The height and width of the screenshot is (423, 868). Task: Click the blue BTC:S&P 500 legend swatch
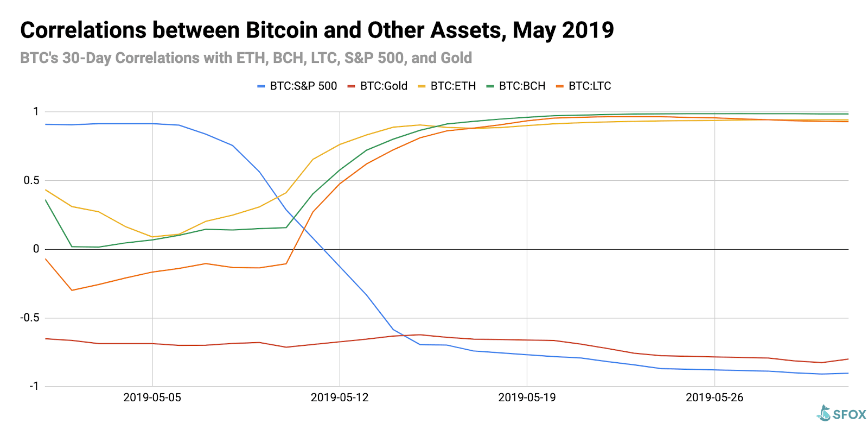coord(261,86)
